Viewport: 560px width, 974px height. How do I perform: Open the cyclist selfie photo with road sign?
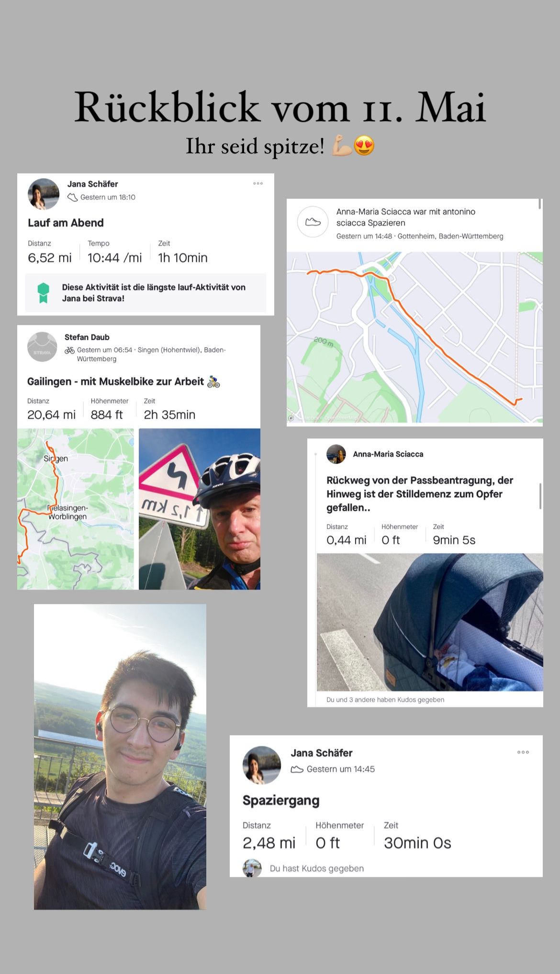200,509
